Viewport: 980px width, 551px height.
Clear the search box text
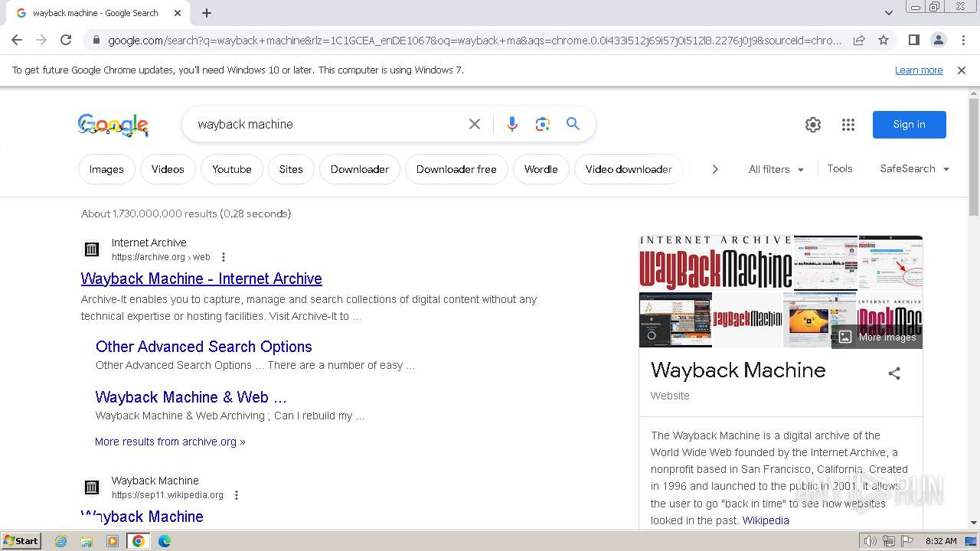click(475, 124)
